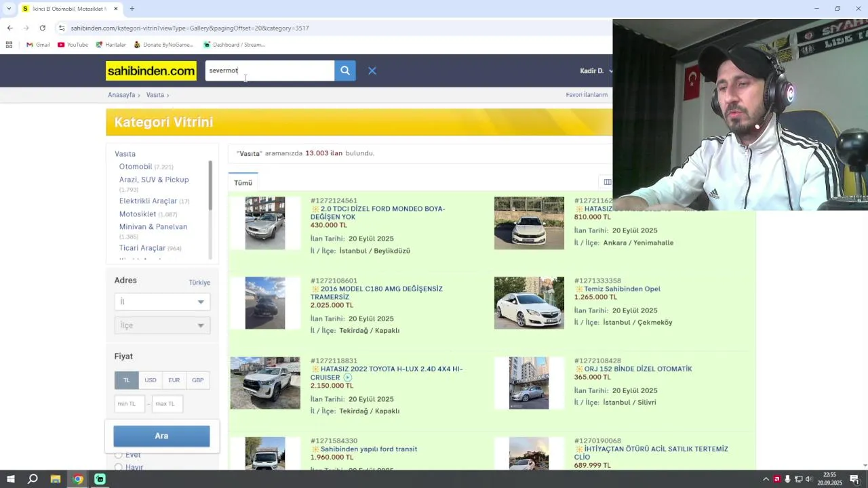Open the Kadir D. account dropdown

(x=596, y=70)
